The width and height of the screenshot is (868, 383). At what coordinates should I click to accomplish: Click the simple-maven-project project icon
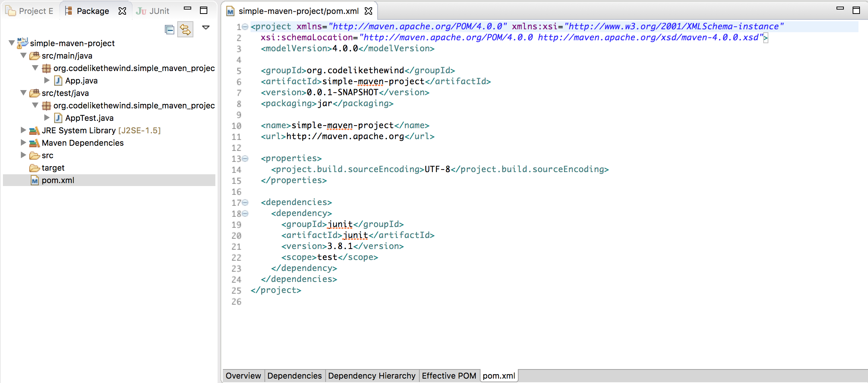tap(22, 43)
